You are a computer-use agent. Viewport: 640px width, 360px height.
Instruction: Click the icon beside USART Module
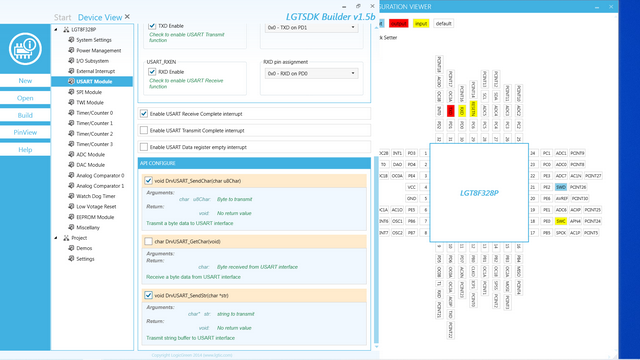71,81
